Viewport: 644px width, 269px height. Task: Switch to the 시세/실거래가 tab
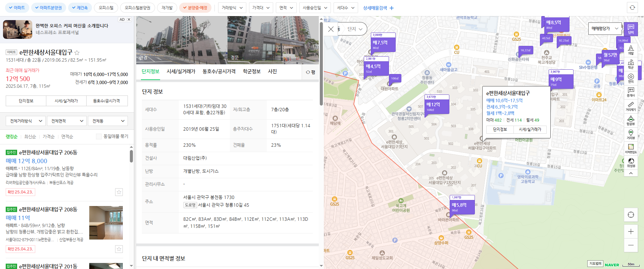click(x=181, y=71)
